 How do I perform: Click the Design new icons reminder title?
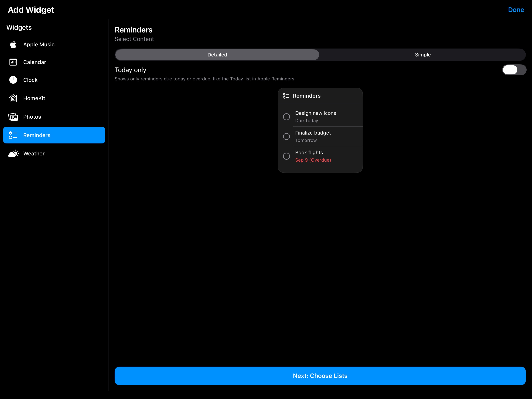pyautogui.click(x=315, y=113)
